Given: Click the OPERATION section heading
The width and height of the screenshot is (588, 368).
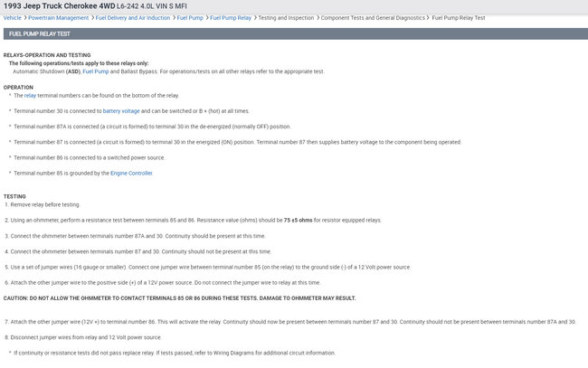Looking at the screenshot, I should tap(18, 87).
